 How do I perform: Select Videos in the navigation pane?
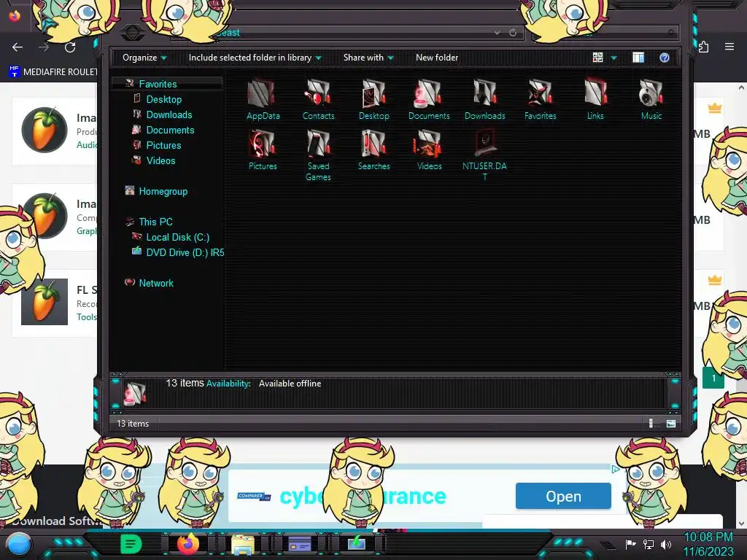[160, 160]
